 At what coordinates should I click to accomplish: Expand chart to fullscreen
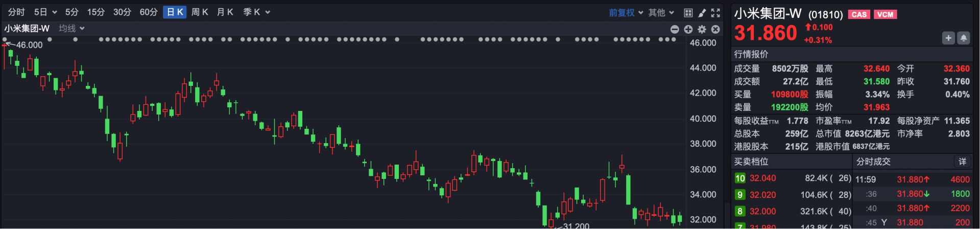(715, 13)
